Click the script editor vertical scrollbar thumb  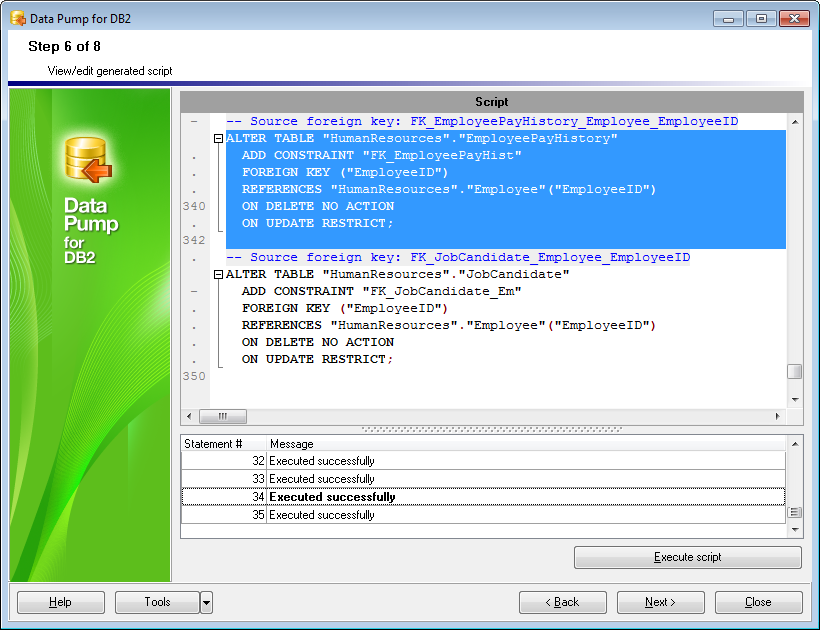pyautogui.click(x=794, y=371)
